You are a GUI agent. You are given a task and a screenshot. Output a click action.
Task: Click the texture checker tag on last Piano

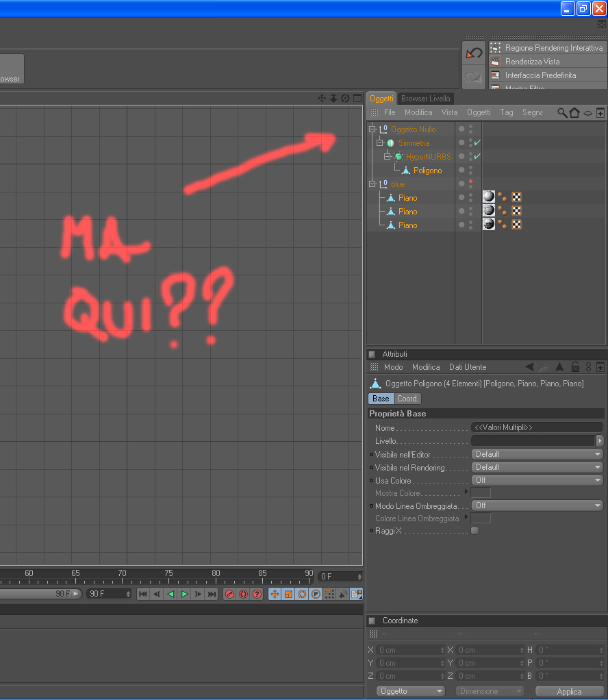[x=516, y=224]
